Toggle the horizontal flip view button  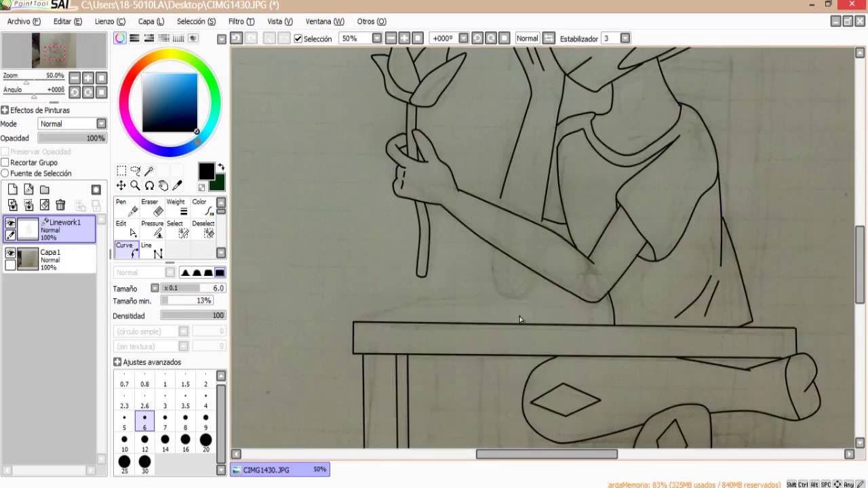(x=549, y=39)
